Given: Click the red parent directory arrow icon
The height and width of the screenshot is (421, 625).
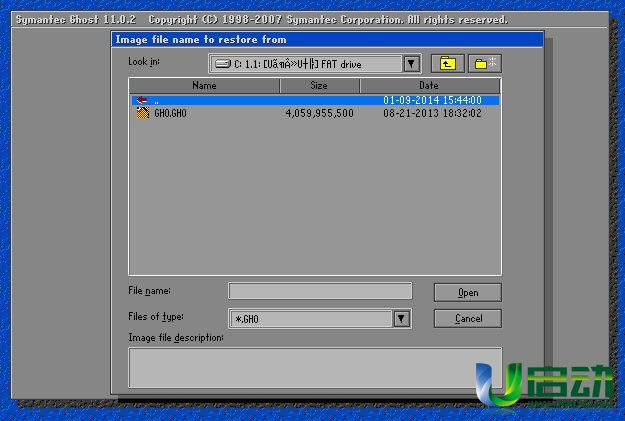Looking at the screenshot, I should pyautogui.click(x=142, y=100).
